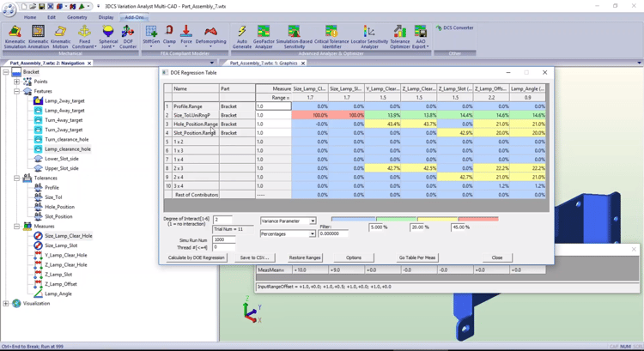644x351 pixels.
Task: Select the Hole_Position.Range row name
Action: point(196,124)
